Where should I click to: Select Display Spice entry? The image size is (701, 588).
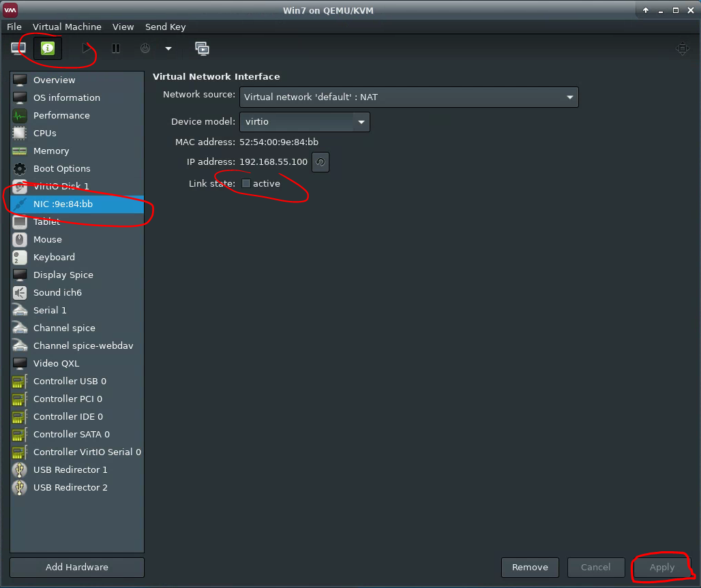pyautogui.click(x=77, y=275)
